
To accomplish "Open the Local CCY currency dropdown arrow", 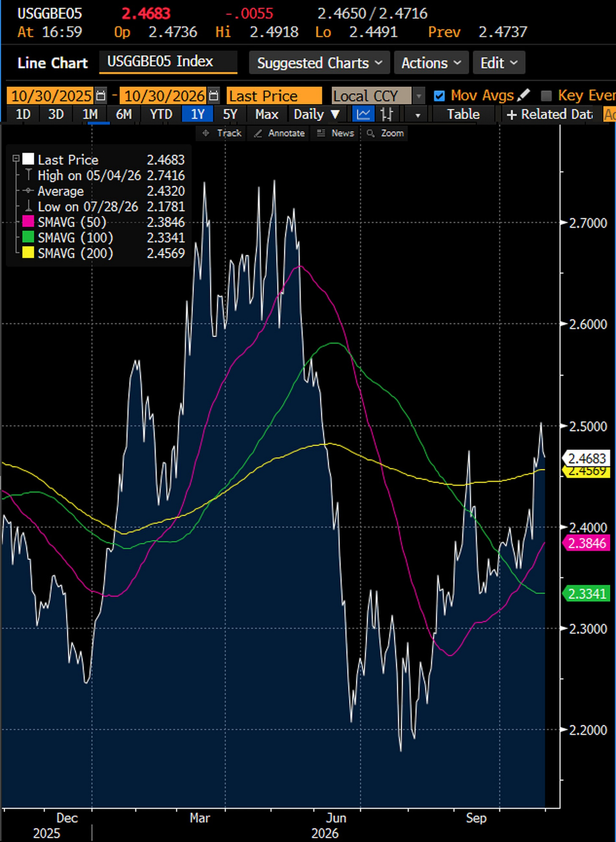I will point(418,96).
